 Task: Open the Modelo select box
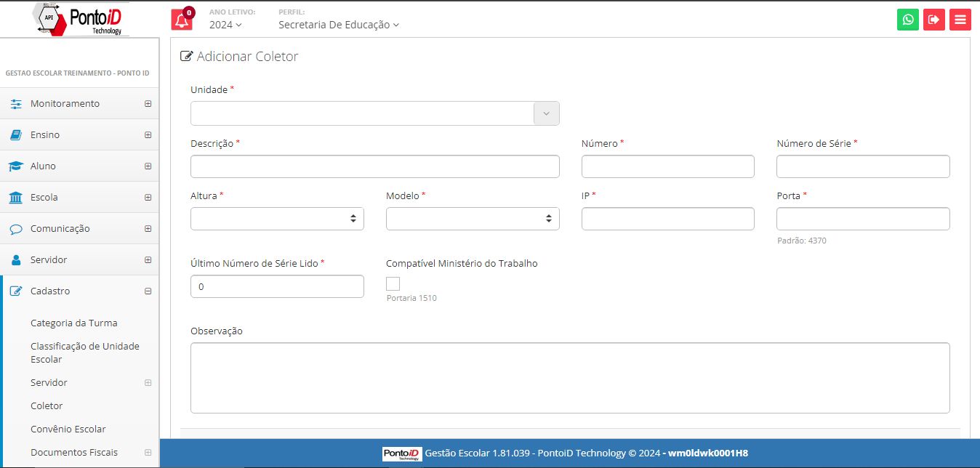pos(473,219)
